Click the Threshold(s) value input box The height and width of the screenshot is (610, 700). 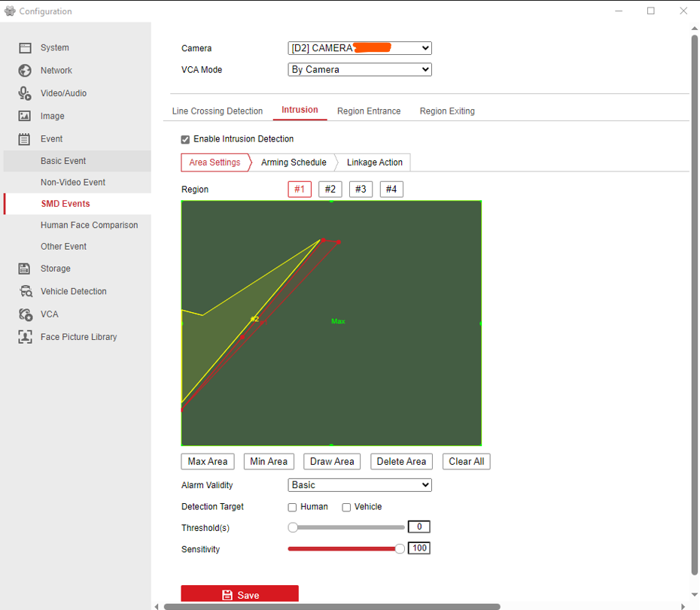pyautogui.click(x=418, y=527)
